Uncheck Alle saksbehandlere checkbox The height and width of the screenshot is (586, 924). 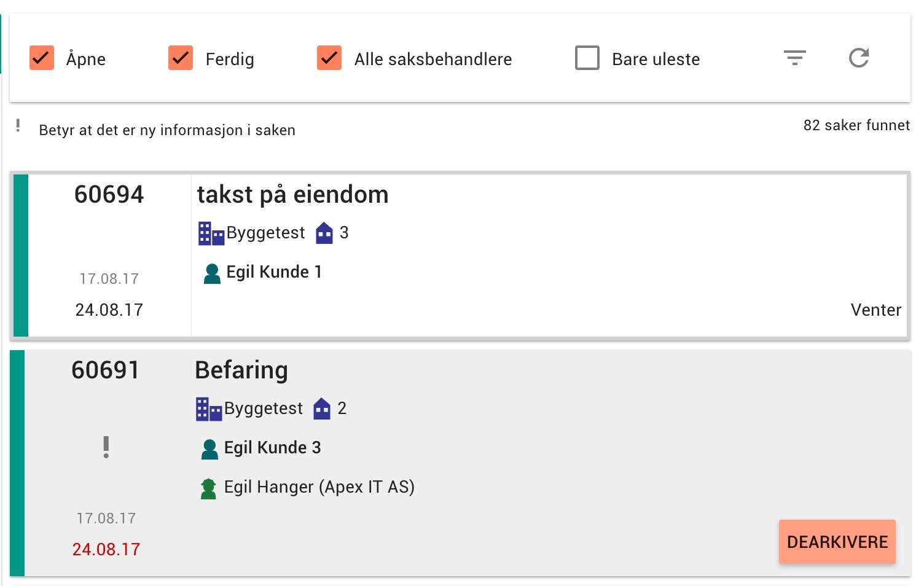click(329, 58)
